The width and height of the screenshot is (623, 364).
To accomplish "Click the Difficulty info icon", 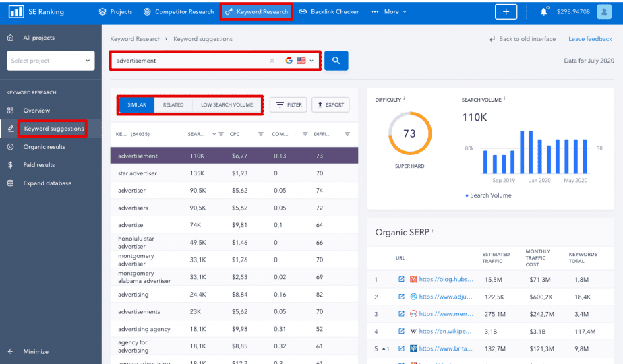I will tap(404, 98).
